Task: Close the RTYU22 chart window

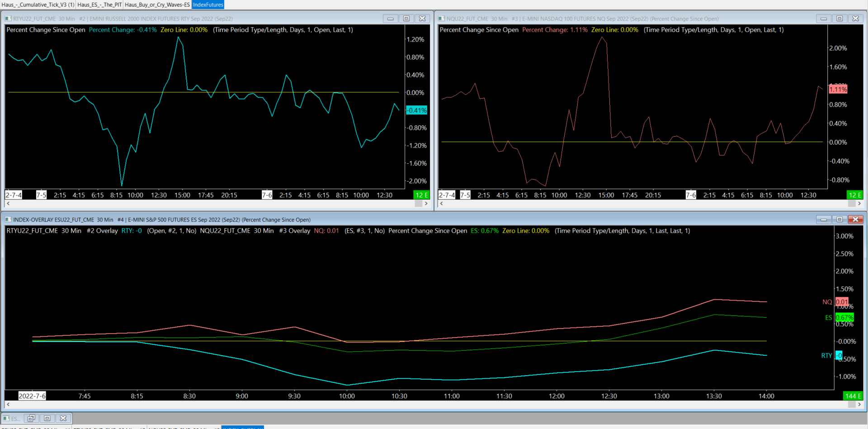Action: click(422, 19)
